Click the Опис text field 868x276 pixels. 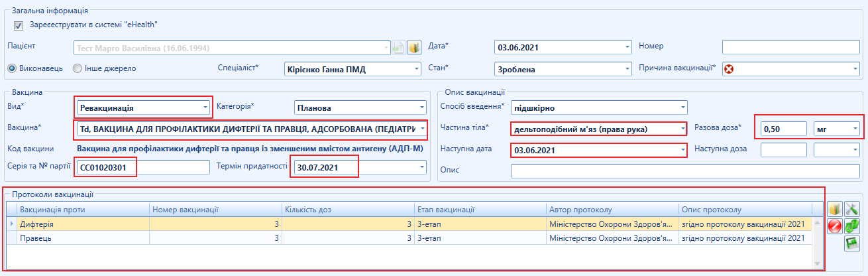pyautogui.click(x=685, y=171)
